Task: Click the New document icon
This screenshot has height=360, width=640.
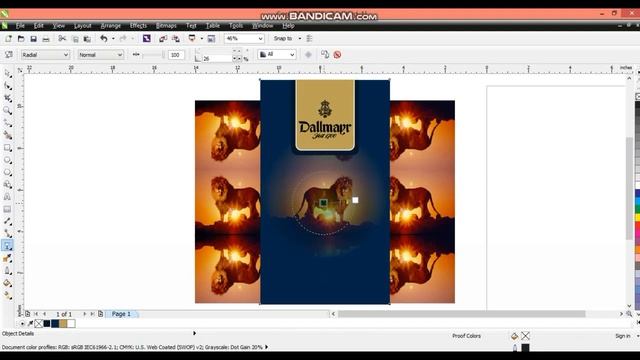Action: tap(8, 38)
